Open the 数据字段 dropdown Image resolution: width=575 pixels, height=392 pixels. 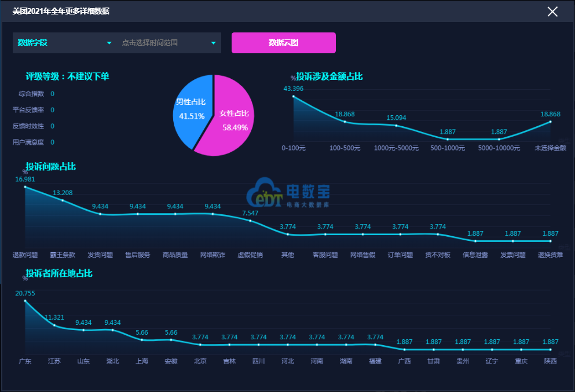[65, 43]
